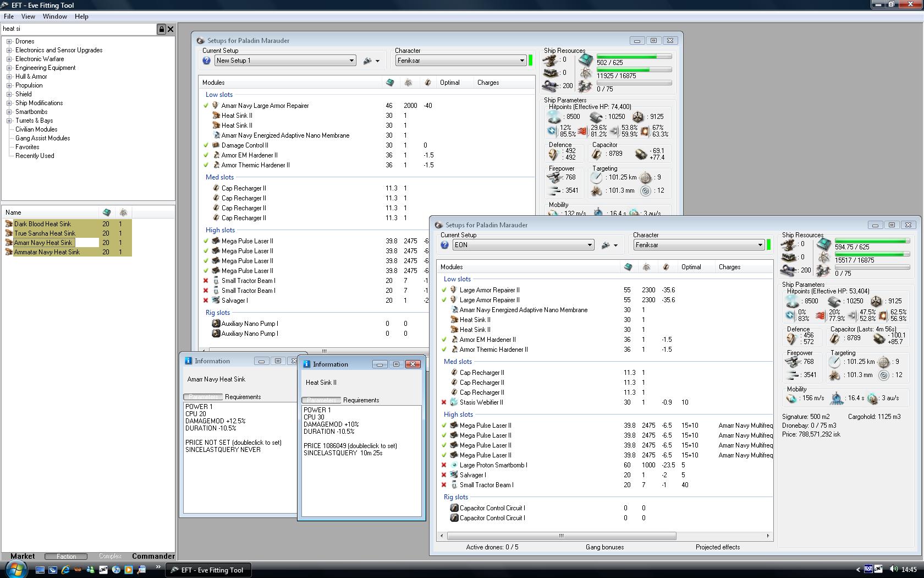Open Internet Explorer from the quick launch

65,570
